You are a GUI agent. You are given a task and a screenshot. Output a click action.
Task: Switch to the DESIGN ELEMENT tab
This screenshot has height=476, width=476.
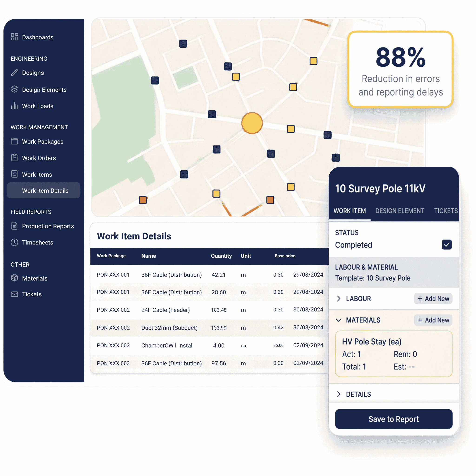click(x=400, y=211)
